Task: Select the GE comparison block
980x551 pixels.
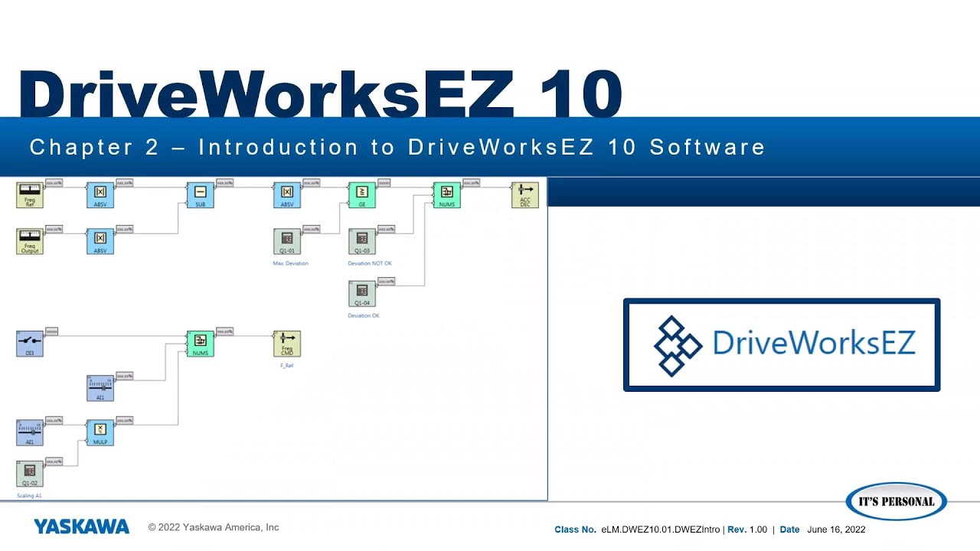Action: click(362, 196)
